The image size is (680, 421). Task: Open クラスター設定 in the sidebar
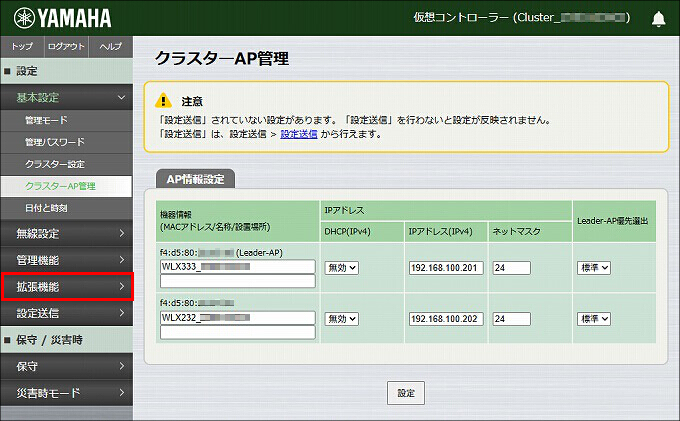pos(67,164)
